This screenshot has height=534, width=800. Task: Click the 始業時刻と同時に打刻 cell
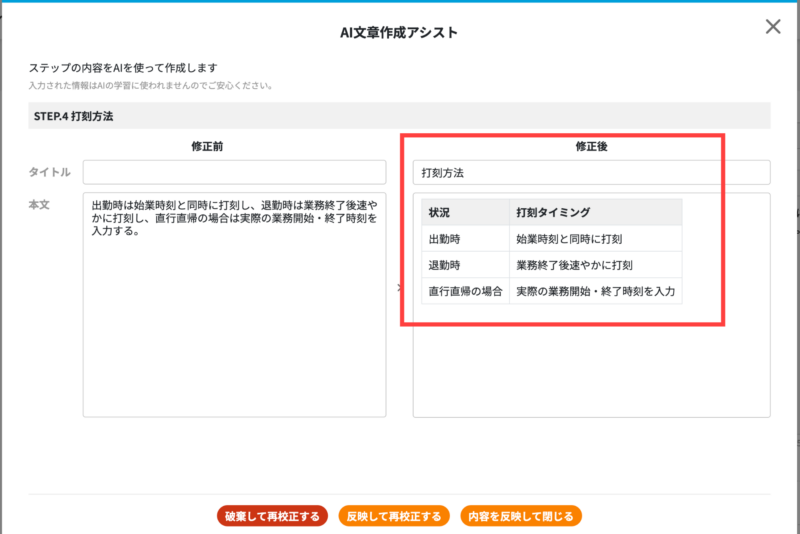pyautogui.click(x=595, y=239)
